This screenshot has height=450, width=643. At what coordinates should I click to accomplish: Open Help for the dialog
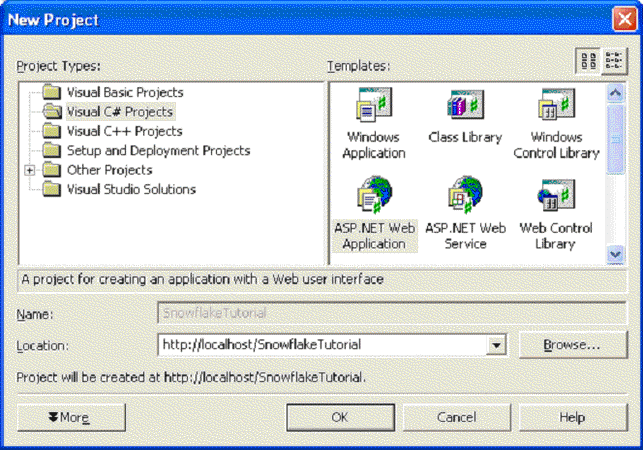(x=573, y=417)
